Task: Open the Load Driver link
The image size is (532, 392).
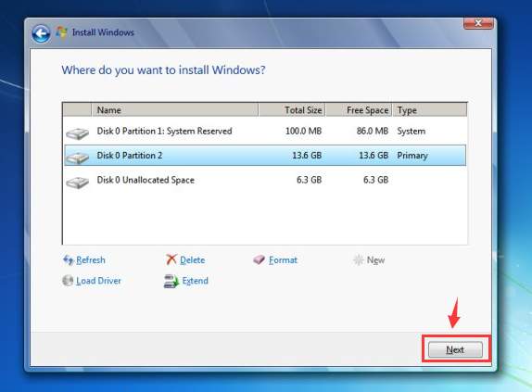Action: click(x=98, y=281)
